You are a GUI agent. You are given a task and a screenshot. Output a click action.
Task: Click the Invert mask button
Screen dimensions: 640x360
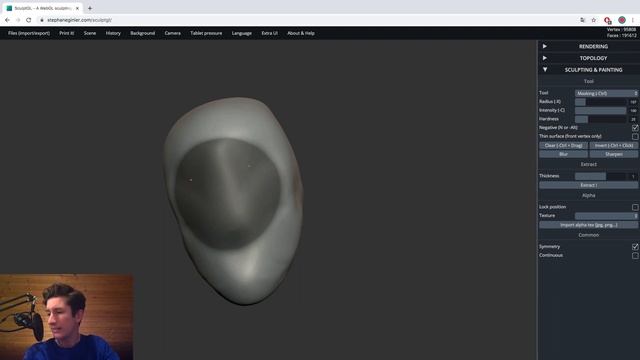pos(613,146)
